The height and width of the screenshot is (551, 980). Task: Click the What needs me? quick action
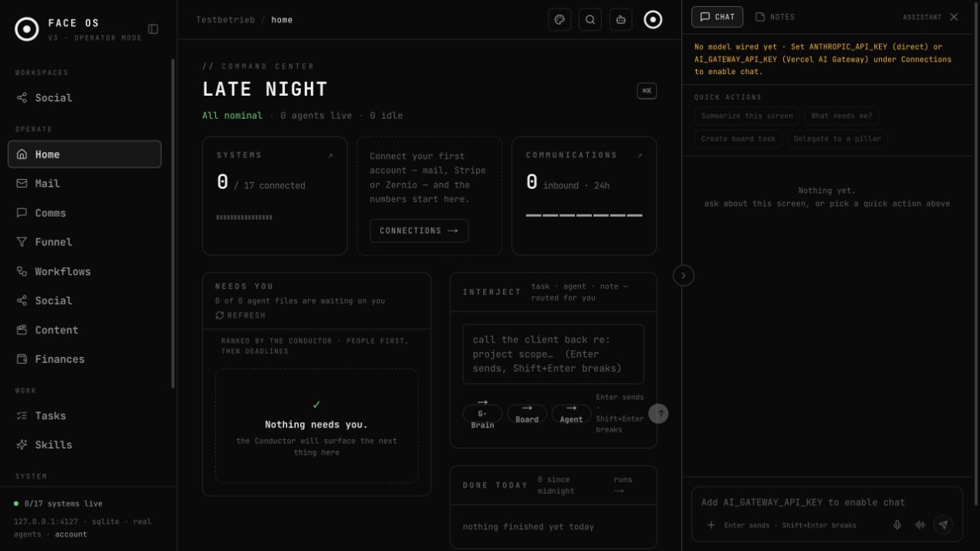pyautogui.click(x=842, y=116)
